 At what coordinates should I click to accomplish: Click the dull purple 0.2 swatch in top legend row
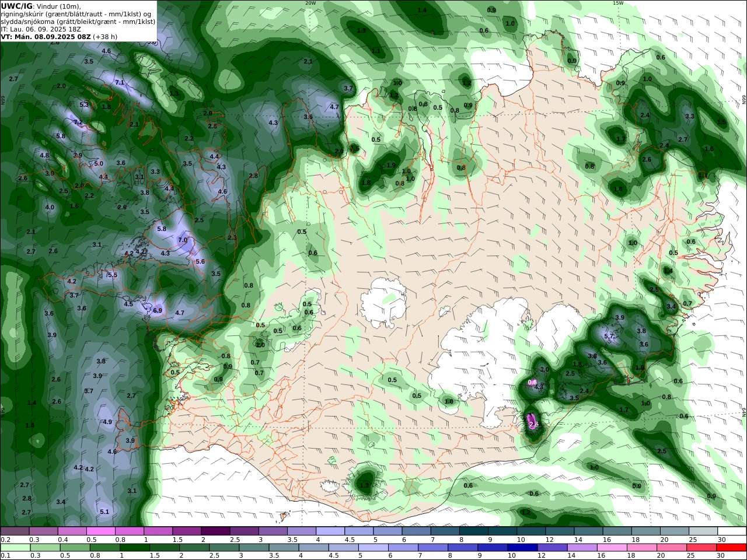coord(15,531)
